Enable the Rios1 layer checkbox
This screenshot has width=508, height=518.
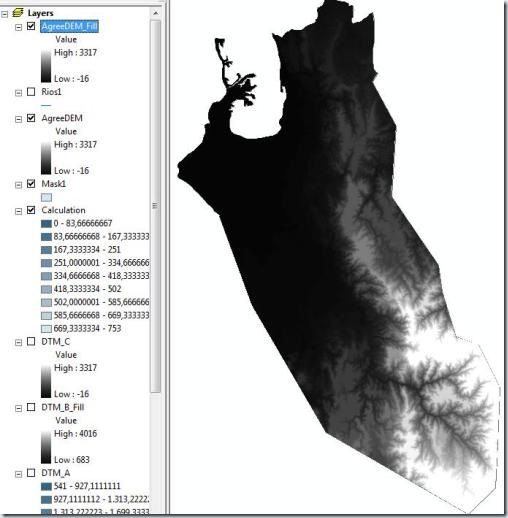pyautogui.click(x=31, y=92)
